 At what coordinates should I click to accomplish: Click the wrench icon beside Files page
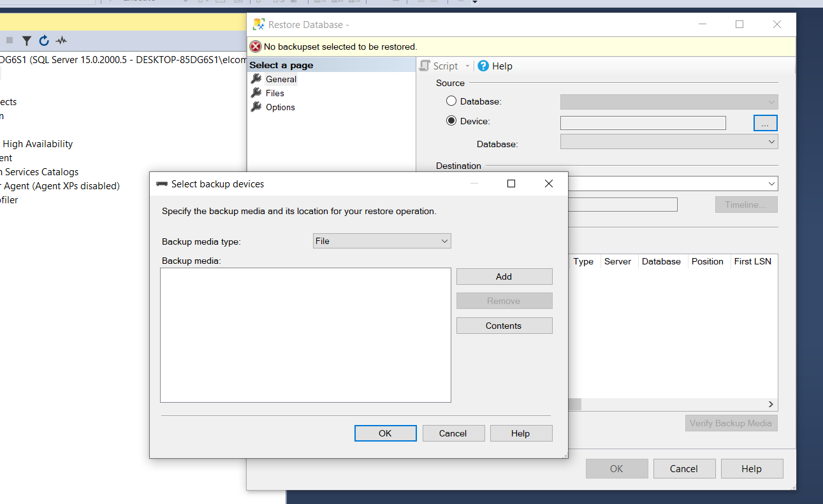(x=256, y=93)
